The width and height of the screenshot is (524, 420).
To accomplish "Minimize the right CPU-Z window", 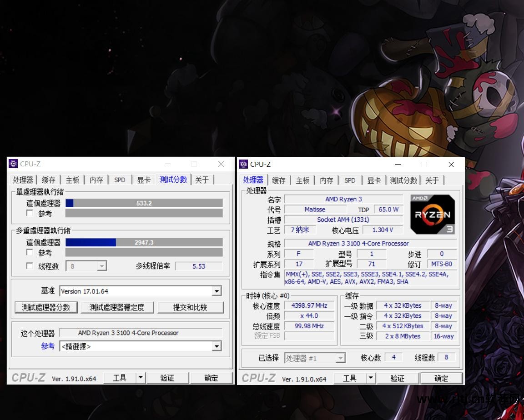I will click(398, 165).
